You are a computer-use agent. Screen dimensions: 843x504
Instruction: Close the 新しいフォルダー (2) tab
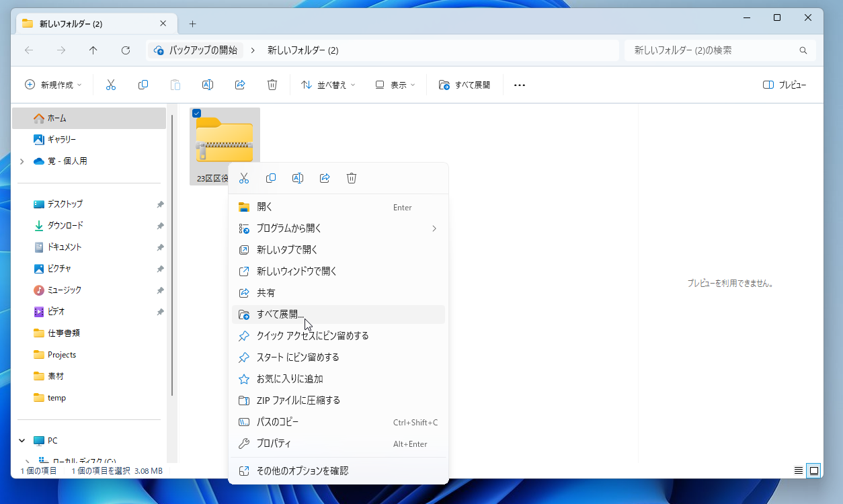click(163, 24)
